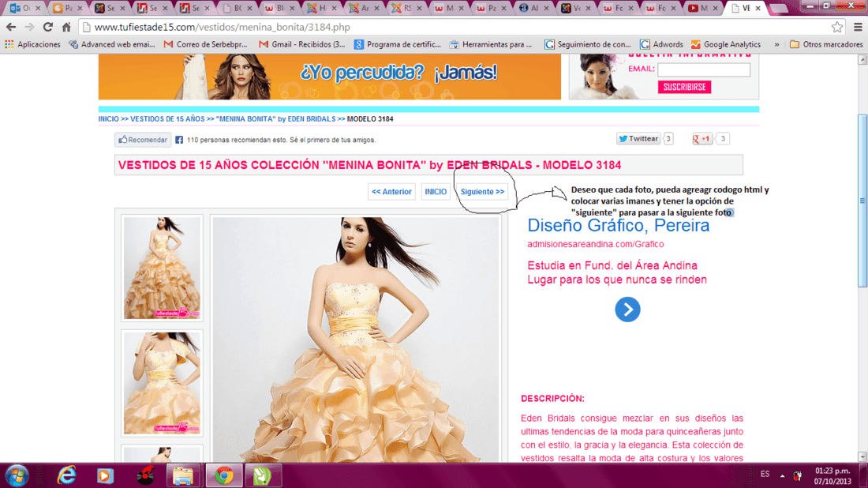Open the taskbar clock and date

pos(832,476)
